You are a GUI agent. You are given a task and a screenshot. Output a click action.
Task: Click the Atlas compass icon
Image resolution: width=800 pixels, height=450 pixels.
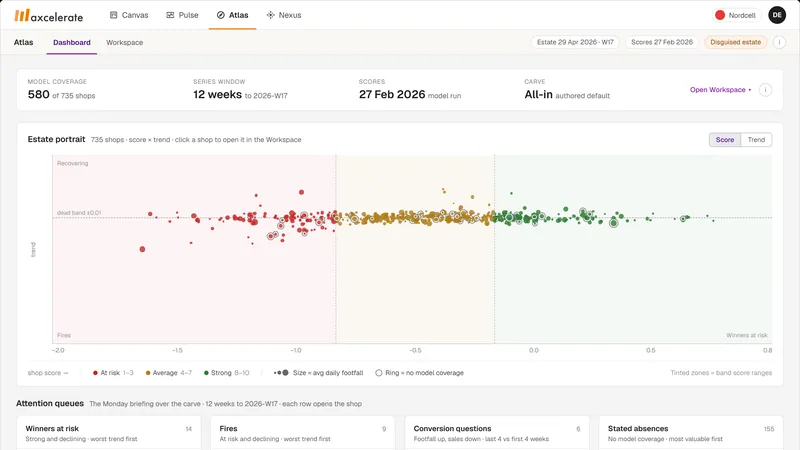(x=220, y=15)
